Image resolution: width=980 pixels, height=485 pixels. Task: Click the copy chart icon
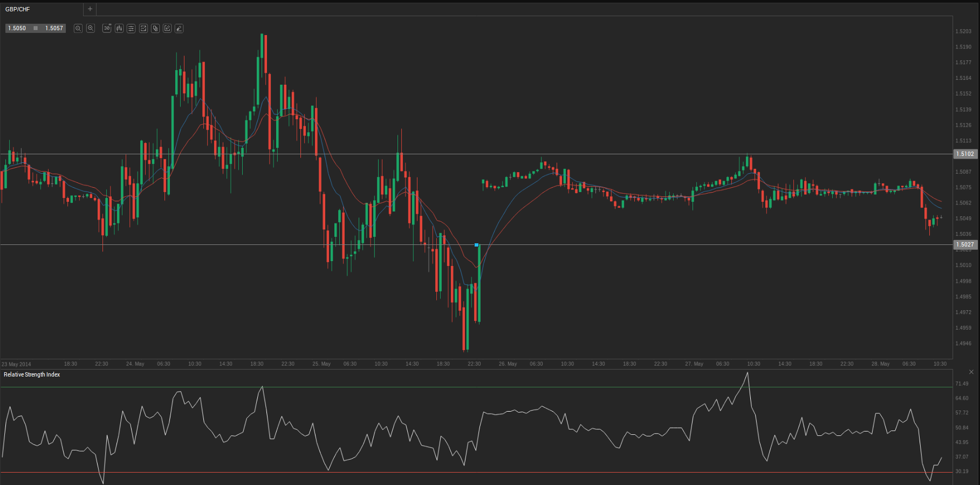[155, 28]
